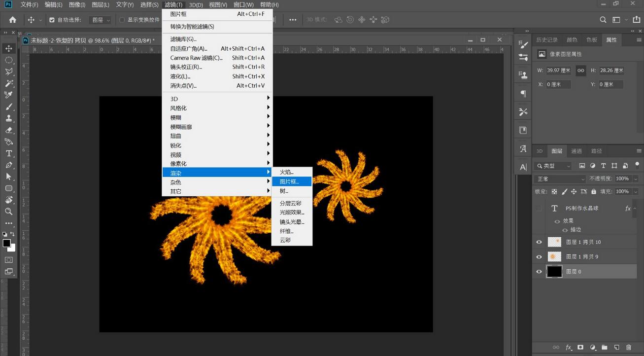
Task: Toggle the 效果 effects visibility eye
Action: click(x=557, y=221)
